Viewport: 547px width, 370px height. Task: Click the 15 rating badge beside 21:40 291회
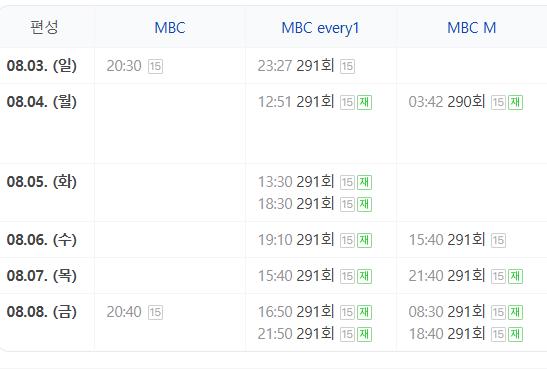(499, 277)
